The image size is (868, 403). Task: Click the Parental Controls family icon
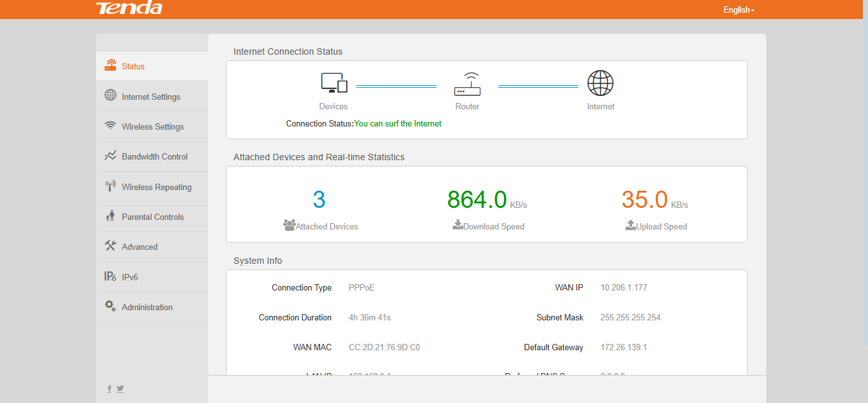[x=110, y=216]
